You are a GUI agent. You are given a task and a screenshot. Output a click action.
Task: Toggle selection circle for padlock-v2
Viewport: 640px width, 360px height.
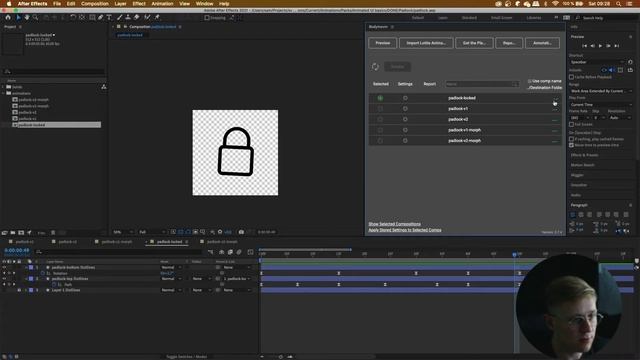tap(380, 119)
